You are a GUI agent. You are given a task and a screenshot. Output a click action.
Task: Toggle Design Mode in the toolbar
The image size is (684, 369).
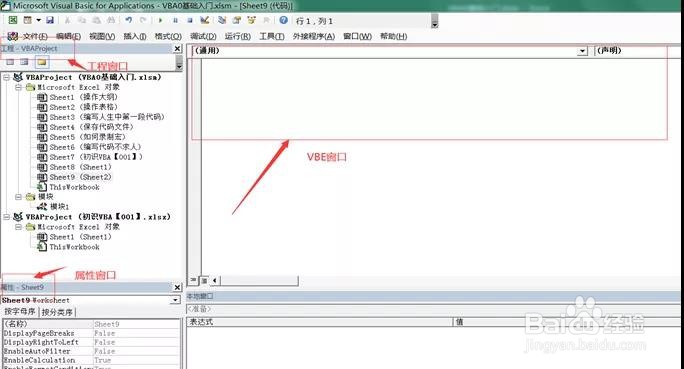pos(205,20)
